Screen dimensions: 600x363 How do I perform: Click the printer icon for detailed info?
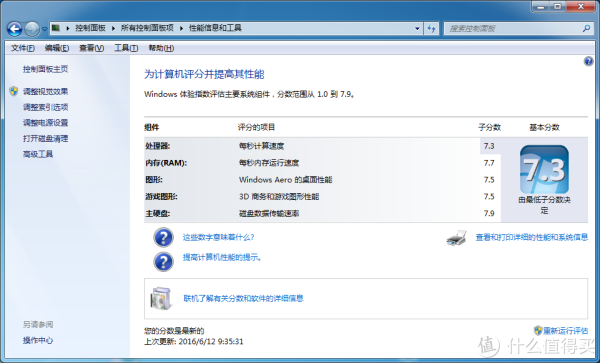tap(457, 238)
